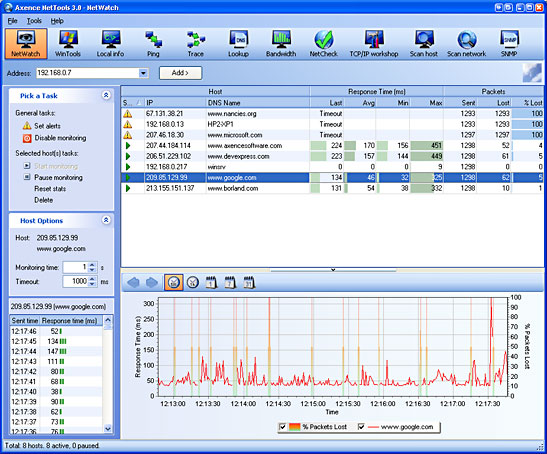
Task: Open the Help menu
Action: pyautogui.click(x=57, y=21)
